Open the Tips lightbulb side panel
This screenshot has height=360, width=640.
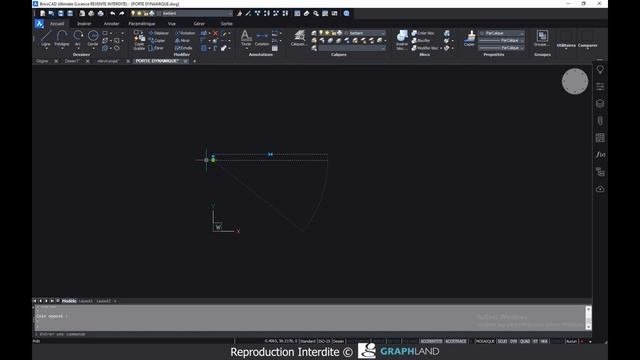click(600, 70)
